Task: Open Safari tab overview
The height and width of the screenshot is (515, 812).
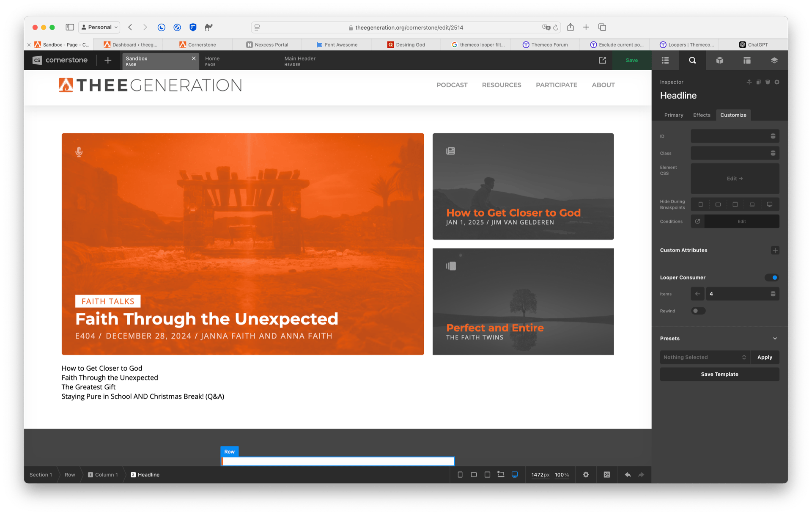Action: 602,27
